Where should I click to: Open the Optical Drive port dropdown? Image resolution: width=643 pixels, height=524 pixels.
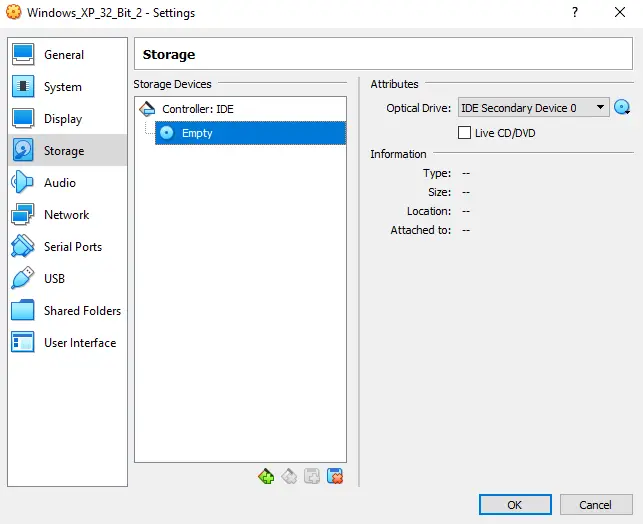point(533,108)
